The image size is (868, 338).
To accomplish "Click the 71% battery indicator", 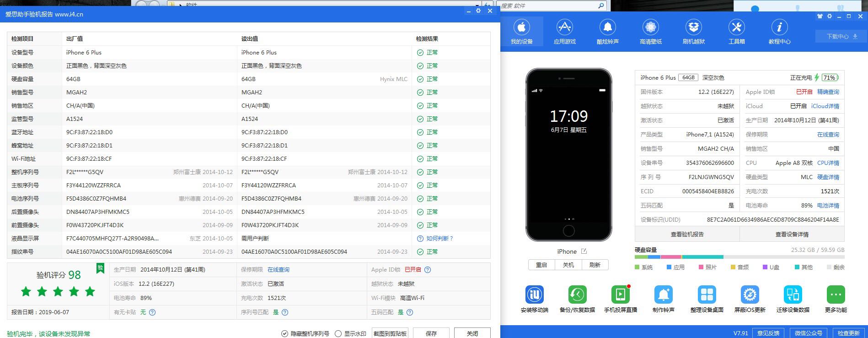I will tap(830, 78).
